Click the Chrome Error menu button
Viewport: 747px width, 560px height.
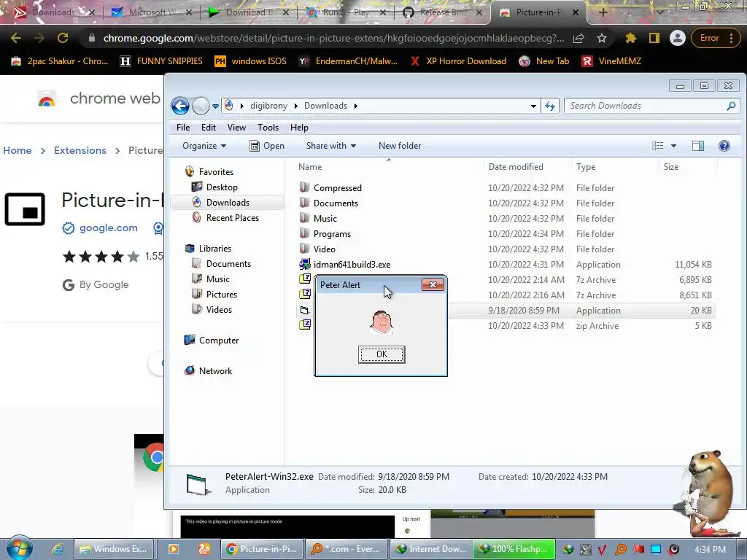716,38
